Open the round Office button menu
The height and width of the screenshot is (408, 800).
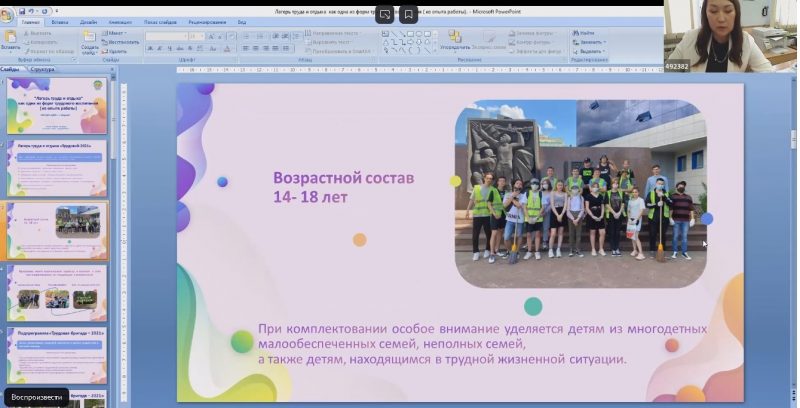tap(7, 15)
